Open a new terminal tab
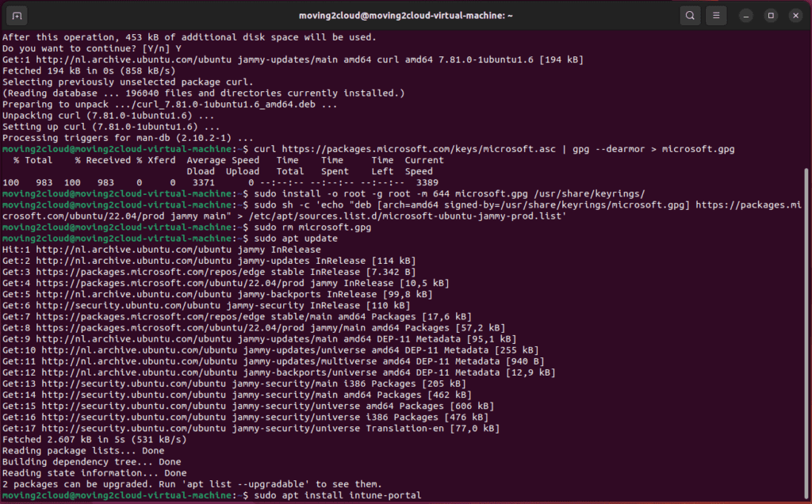Screen dimensions: 812x504 pos(17,15)
